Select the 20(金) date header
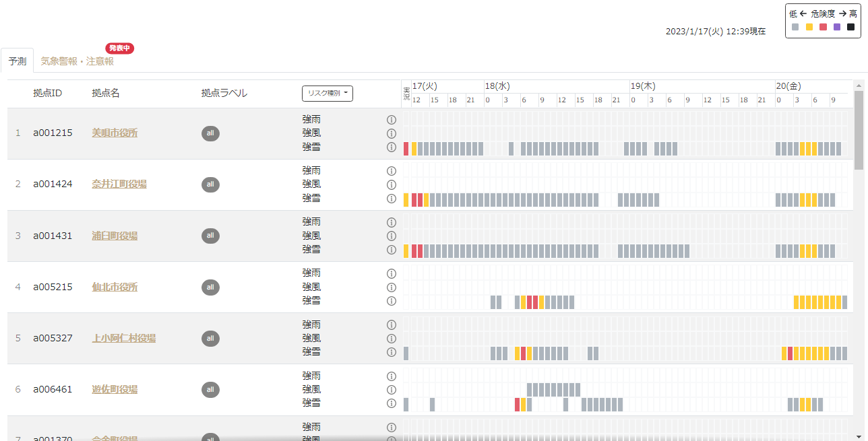The width and height of the screenshot is (868, 441). click(x=788, y=86)
